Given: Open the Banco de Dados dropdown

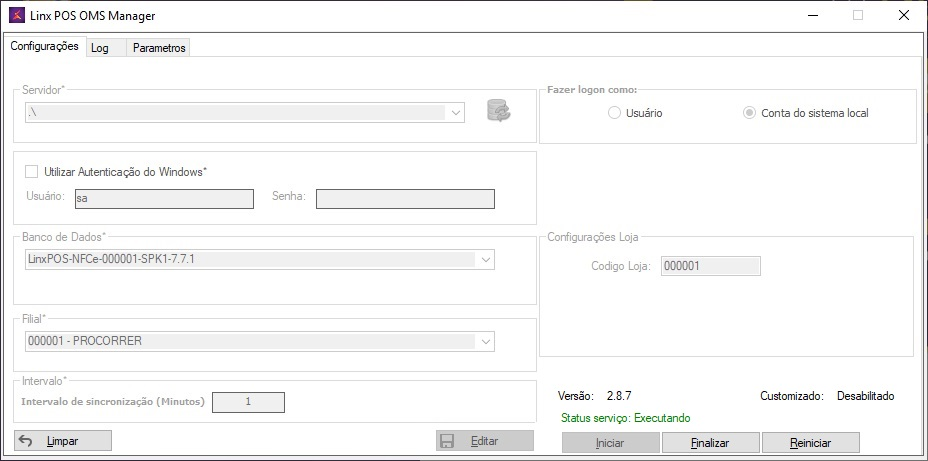Looking at the screenshot, I should tap(486, 259).
